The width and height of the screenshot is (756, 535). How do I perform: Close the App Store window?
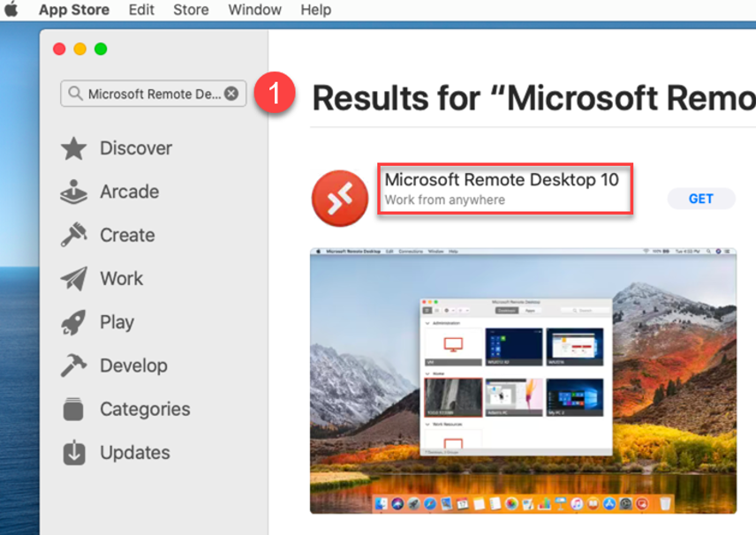[59, 49]
